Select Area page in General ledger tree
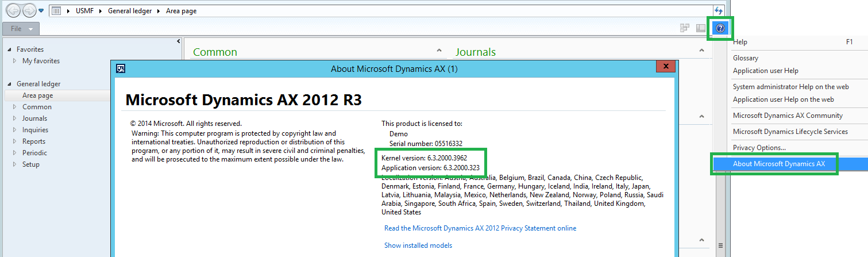Viewport: 868px width, 257px height. click(37, 95)
